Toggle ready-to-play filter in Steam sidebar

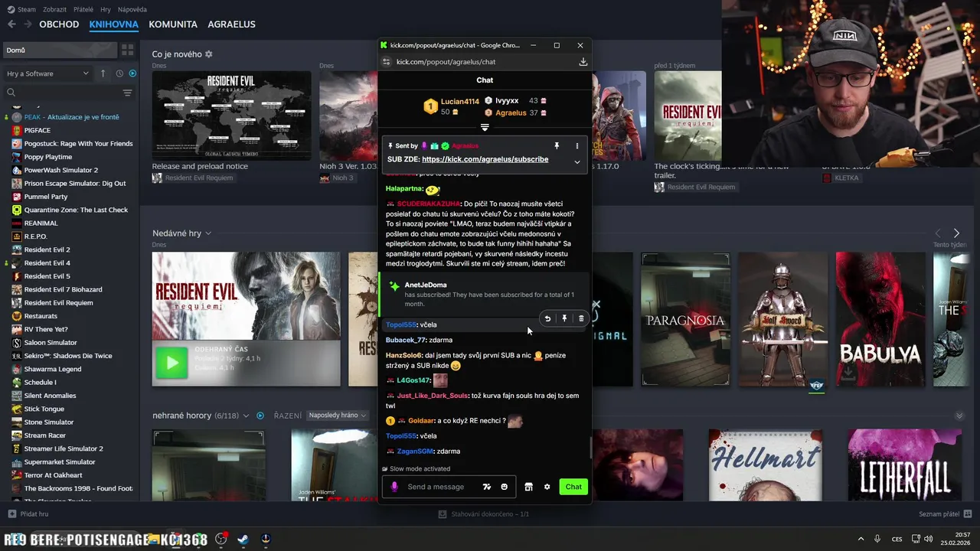coord(132,73)
